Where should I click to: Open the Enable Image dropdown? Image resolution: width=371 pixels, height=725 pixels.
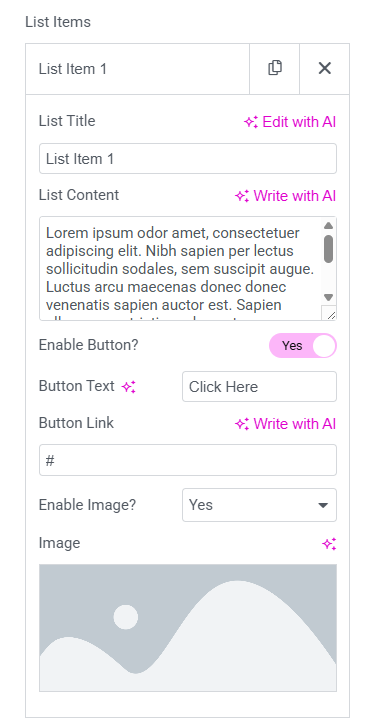coord(259,505)
